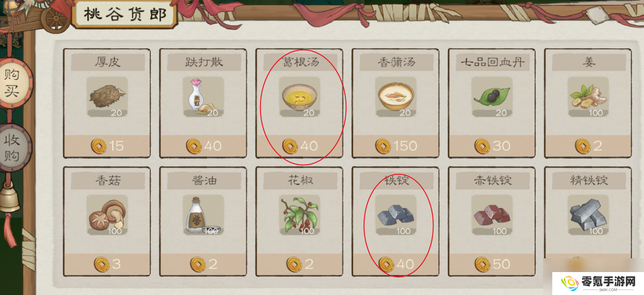Click the 铁锭 iron ingot icon

[x=396, y=215]
